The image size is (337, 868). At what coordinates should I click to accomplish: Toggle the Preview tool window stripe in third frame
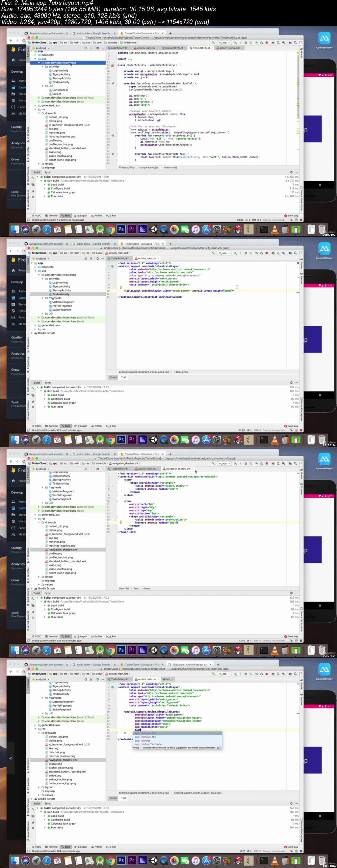click(301, 489)
